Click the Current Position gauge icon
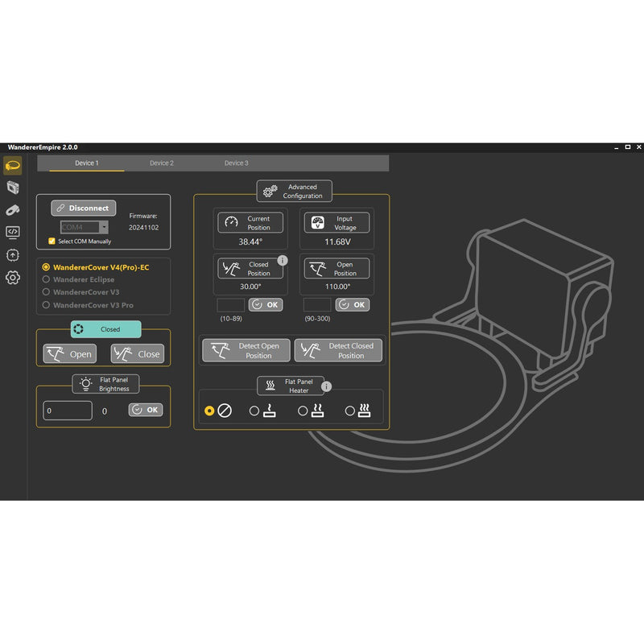 point(231,222)
